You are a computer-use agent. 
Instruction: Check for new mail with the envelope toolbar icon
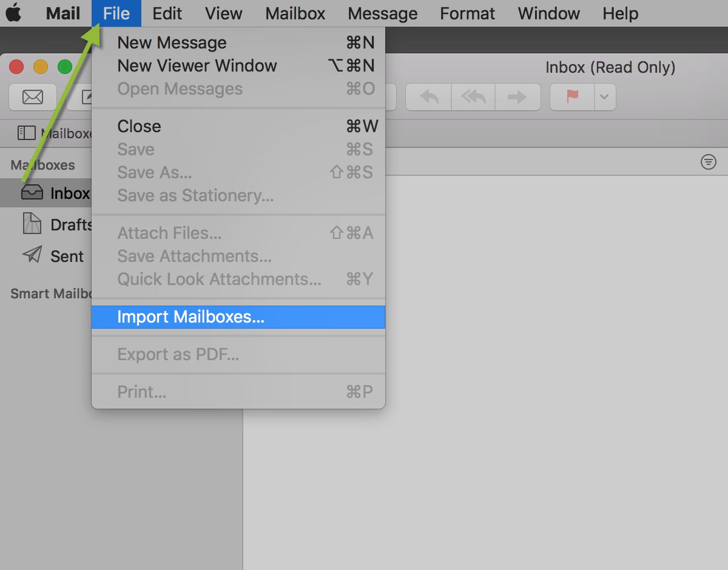click(x=32, y=97)
